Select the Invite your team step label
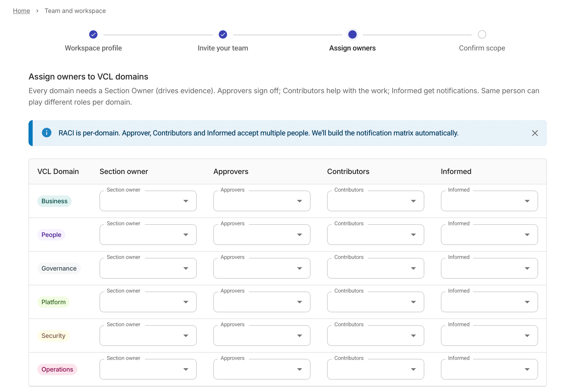The image size is (564, 392). pyautogui.click(x=223, y=48)
